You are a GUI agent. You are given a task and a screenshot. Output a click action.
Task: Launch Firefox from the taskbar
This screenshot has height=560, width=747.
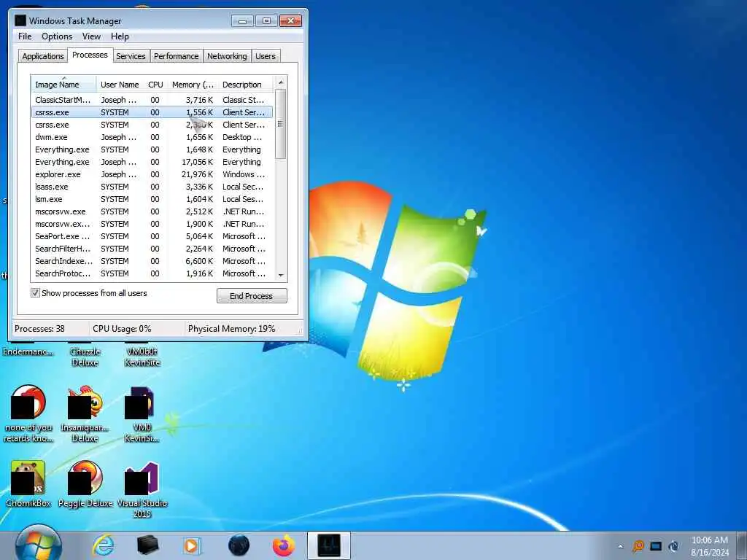point(284,545)
